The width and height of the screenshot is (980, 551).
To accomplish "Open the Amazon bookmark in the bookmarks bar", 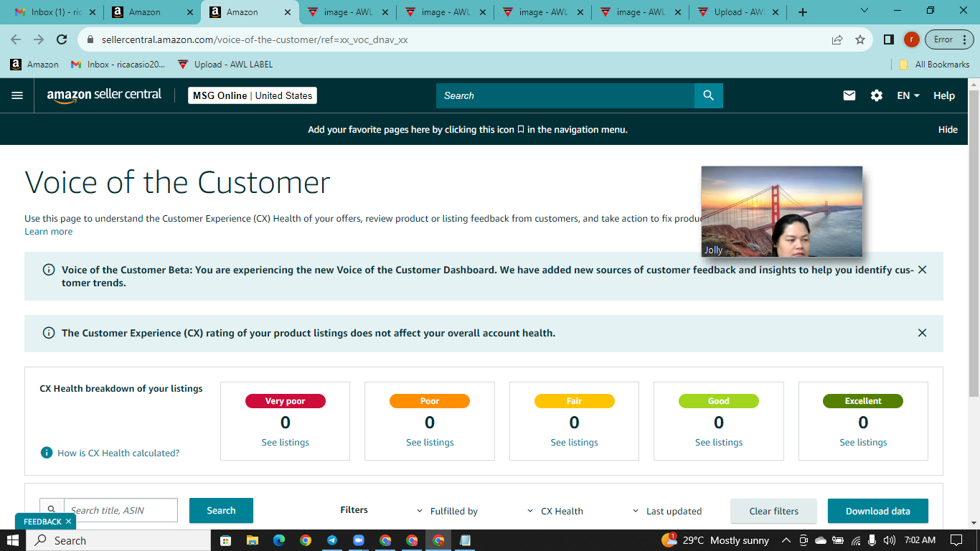I will point(34,64).
